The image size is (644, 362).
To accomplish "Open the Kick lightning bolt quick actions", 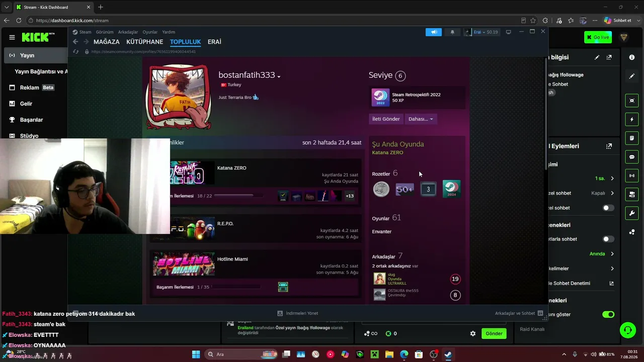I will point(632,120).
